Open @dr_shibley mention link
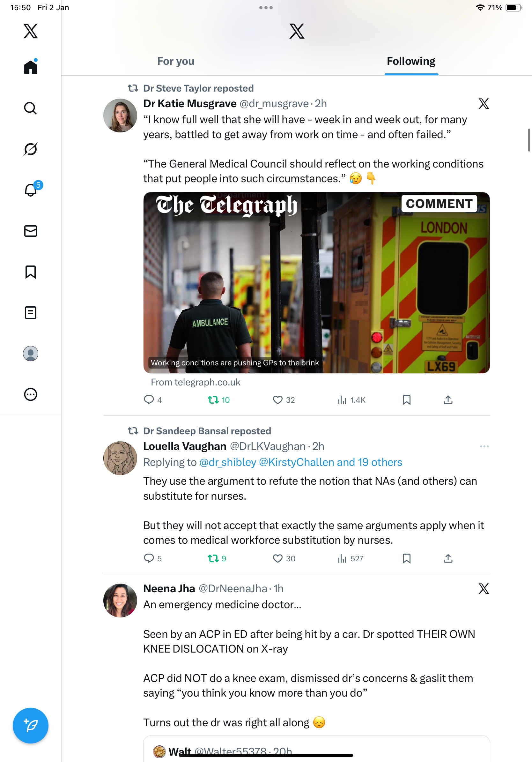 point(228,462)
